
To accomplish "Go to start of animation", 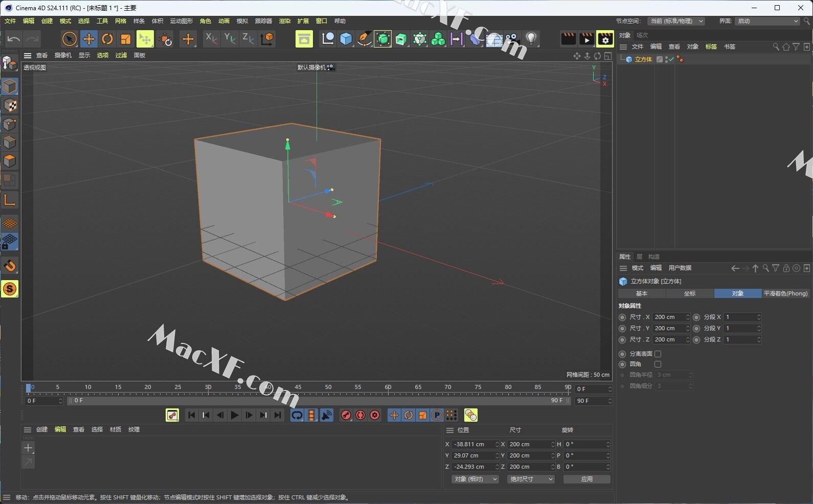I will coord(191,415).
